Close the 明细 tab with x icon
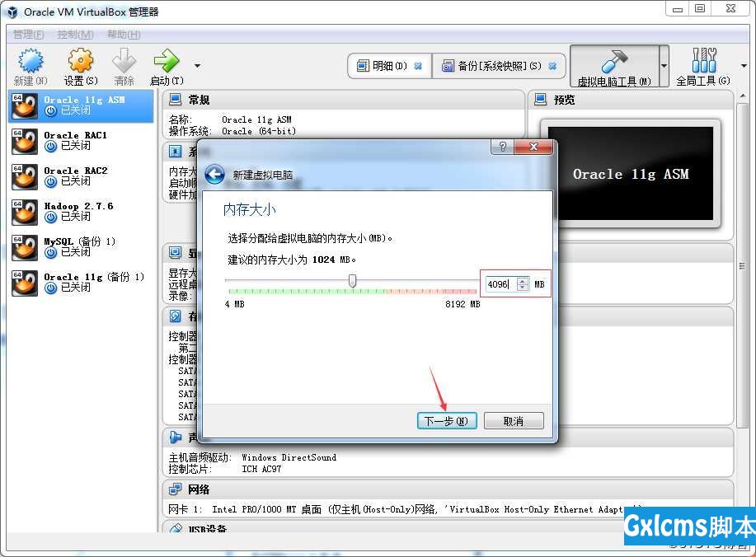756x557 pixels. point(418,66)
